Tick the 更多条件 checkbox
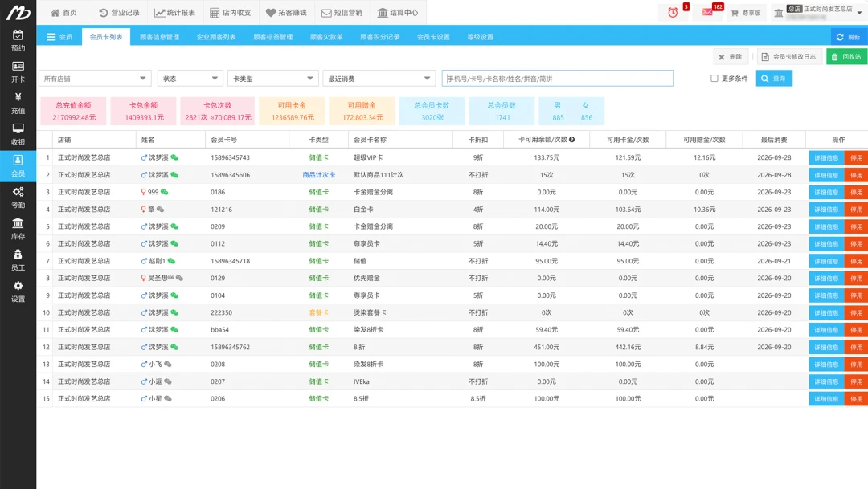Image resolution: width=868 pixels, height=489 pixels. (714, 79)
